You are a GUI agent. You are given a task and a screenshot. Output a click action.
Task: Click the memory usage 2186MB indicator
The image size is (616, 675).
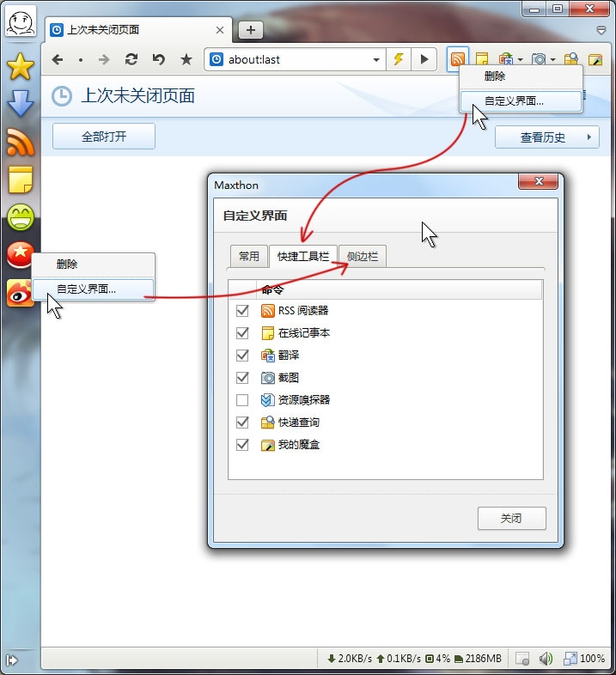click(x=479, y=659)
